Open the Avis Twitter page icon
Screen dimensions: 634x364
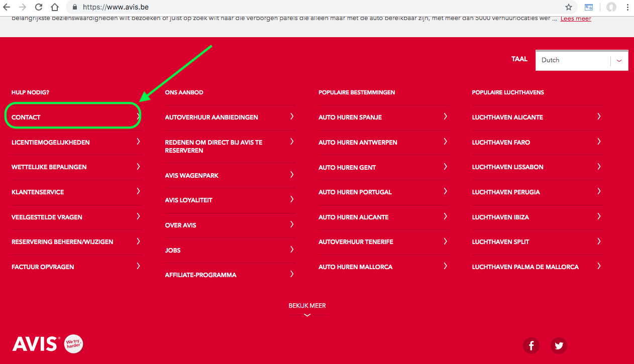coord(559,345)
